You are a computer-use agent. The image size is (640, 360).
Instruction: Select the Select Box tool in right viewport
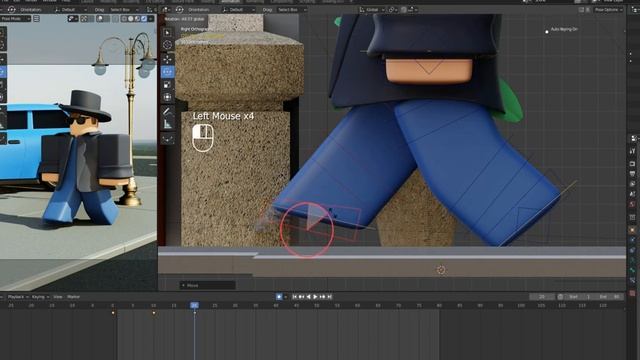(x=167, y=32)
